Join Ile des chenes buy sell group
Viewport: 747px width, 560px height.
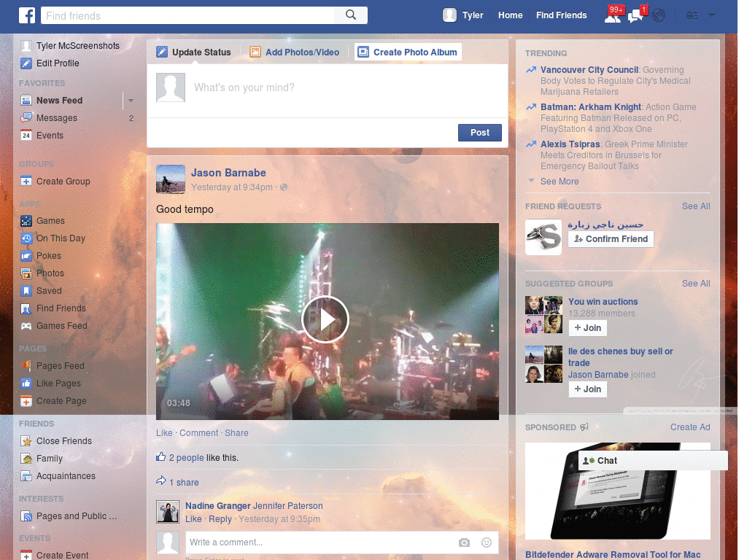(587, 389)
